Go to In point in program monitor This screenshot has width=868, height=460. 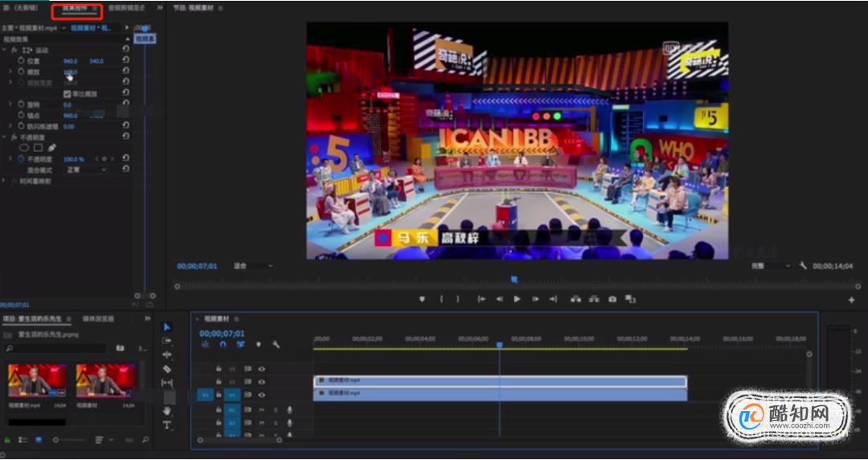point(481,299)
